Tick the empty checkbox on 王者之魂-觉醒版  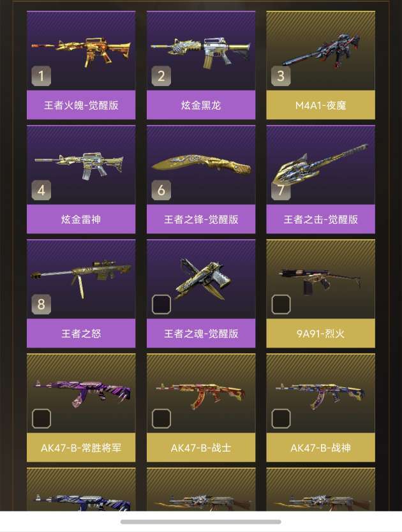[x=161, y=304]
